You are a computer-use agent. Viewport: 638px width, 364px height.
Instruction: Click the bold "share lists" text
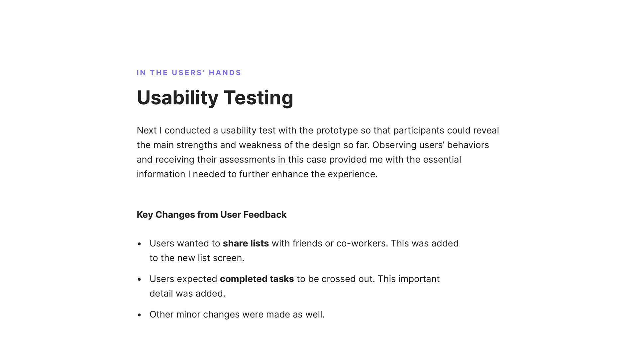(246, 243)
